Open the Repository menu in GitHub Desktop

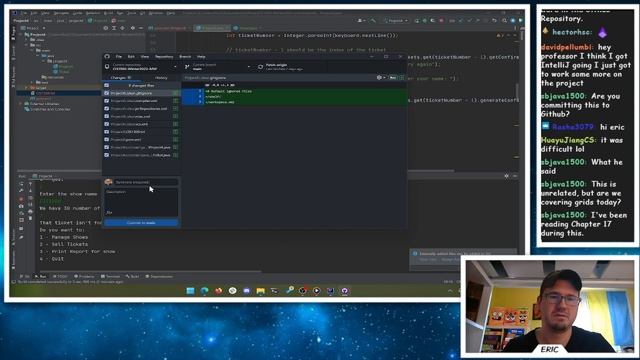click(x=164, y=57)
